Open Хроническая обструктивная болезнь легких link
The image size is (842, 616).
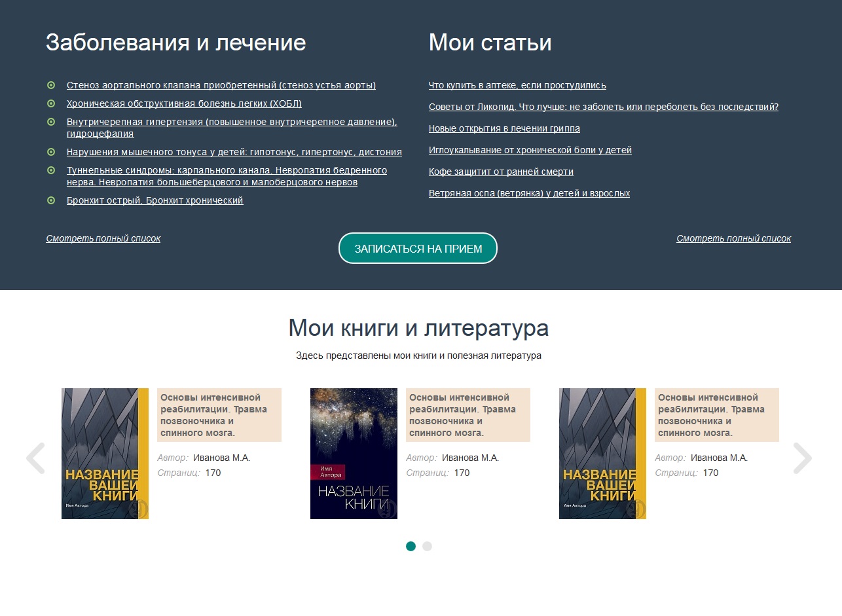click(184, 103)
